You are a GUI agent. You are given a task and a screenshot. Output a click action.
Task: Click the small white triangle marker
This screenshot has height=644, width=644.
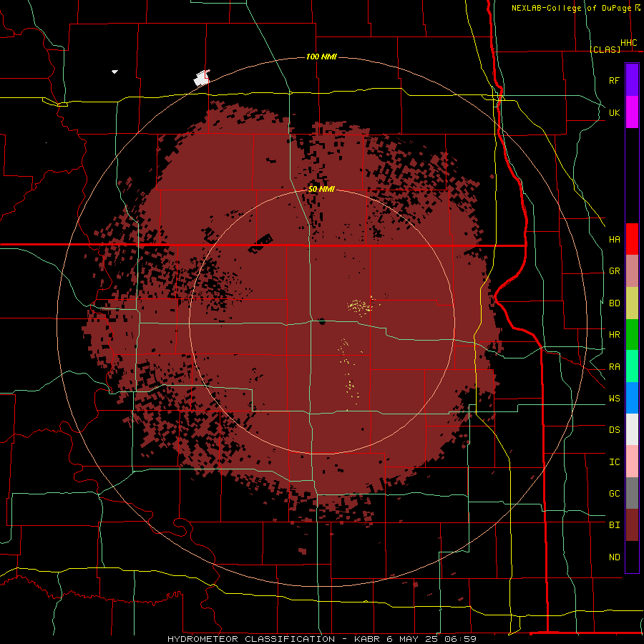114,72
